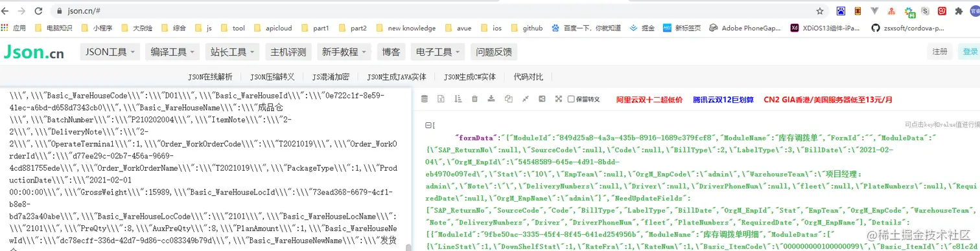
Task: Open the Vue devtools extension icon
Action: click(875, 10)
